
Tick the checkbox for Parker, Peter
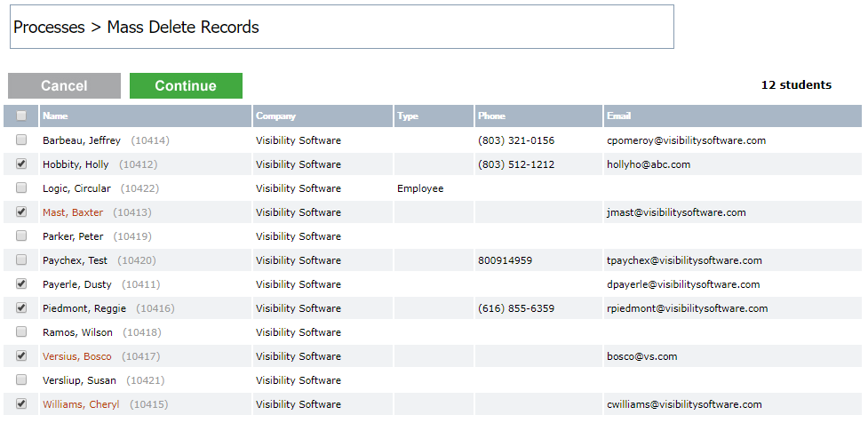(x=21, y=236)
